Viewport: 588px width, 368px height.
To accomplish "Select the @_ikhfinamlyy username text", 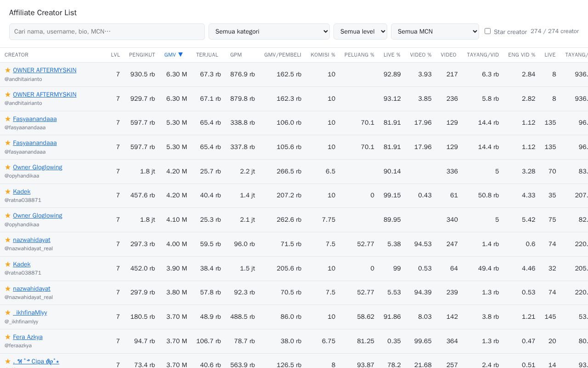I will (x=22, y=322).
